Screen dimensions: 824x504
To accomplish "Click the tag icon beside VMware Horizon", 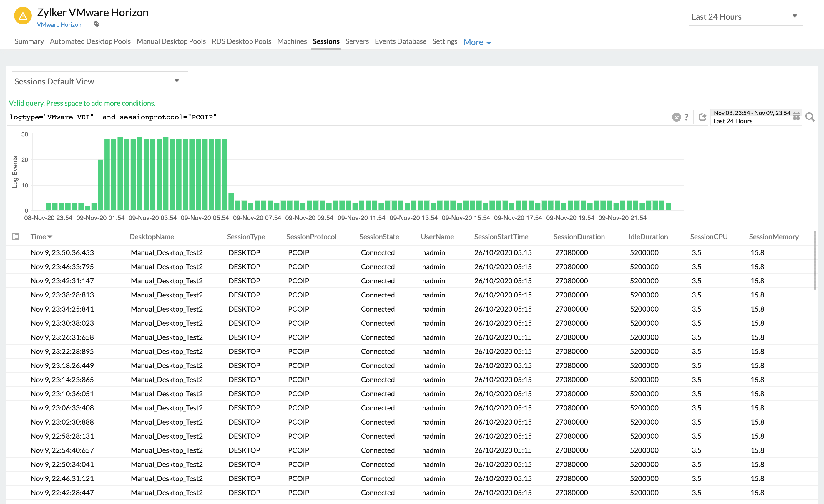I will click(x=97, y=24).
